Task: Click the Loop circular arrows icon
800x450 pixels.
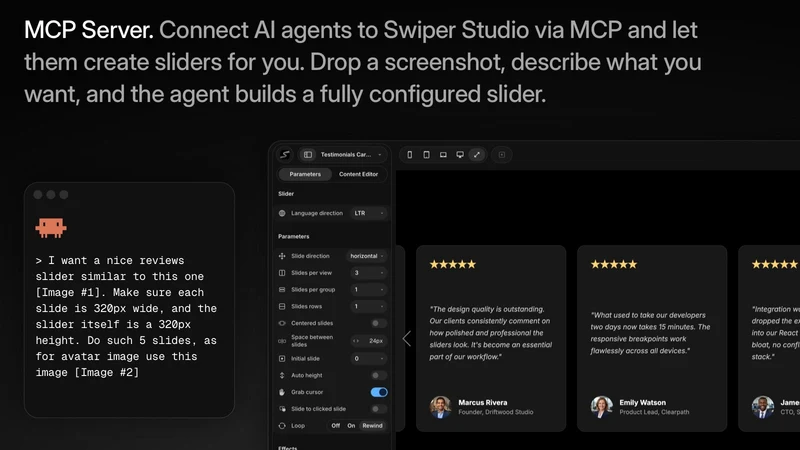Action: [x=282, y=426]
